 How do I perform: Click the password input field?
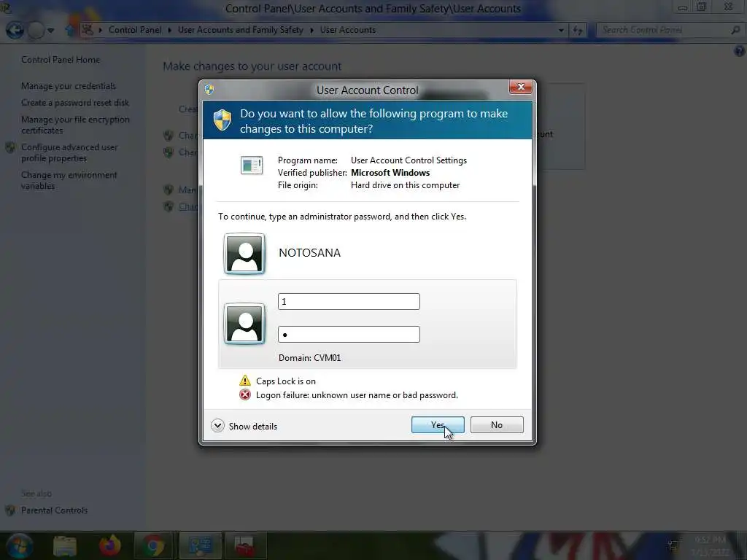(x=349, y=334)
